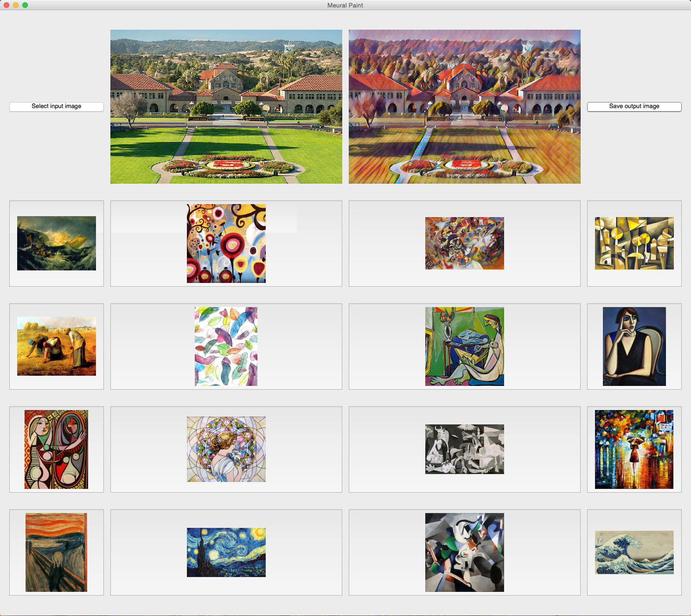Apply The Scream painting style
The height and width of the screenshot is (616, 691).
[x=57, y=552]
